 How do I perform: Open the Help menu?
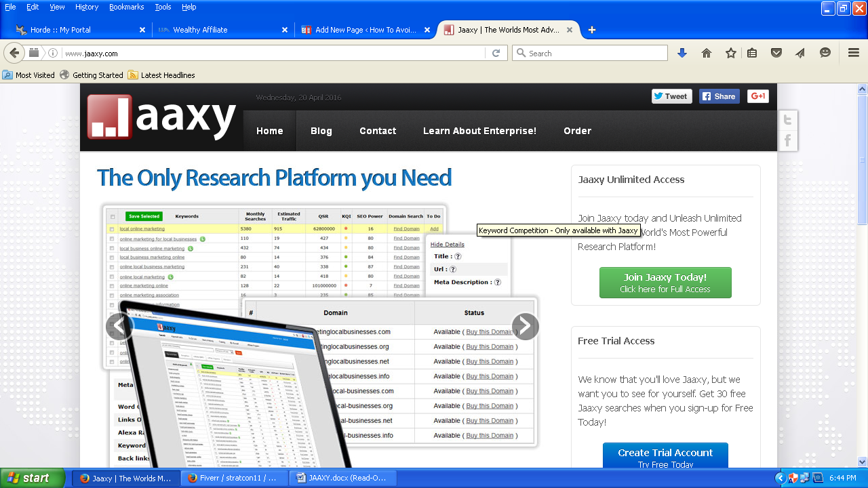[x=189, y=7]
